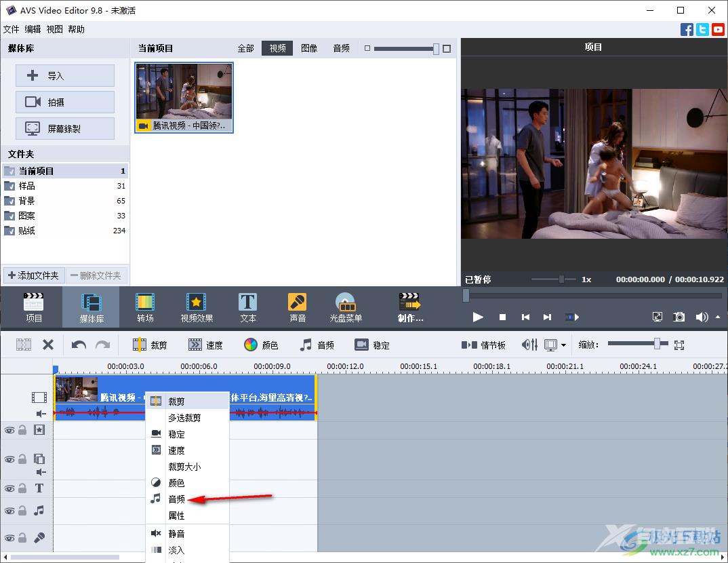The width and height of the screenshot is (728, 563).
Task: Choose 裁剪大小 in the context menu
Action: [188, 467]
